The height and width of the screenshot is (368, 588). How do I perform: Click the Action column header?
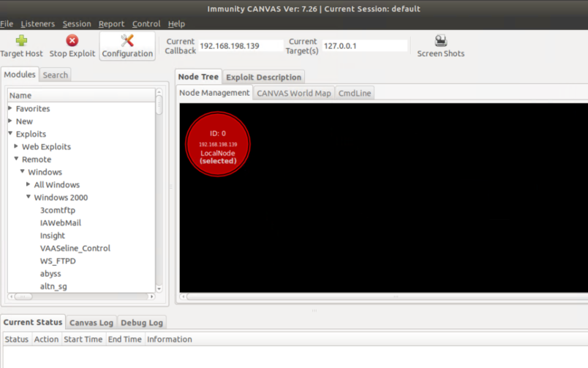coord(46,339)
